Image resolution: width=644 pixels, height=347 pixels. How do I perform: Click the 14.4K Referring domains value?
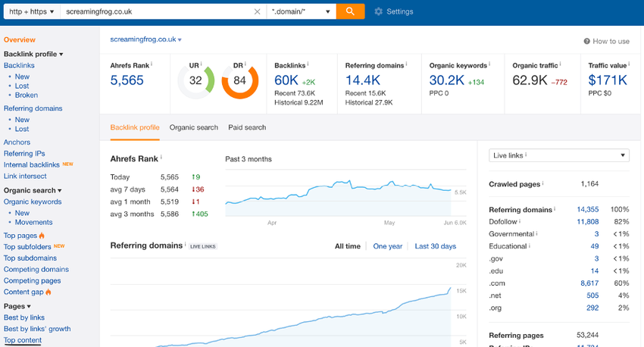[363, 80]
